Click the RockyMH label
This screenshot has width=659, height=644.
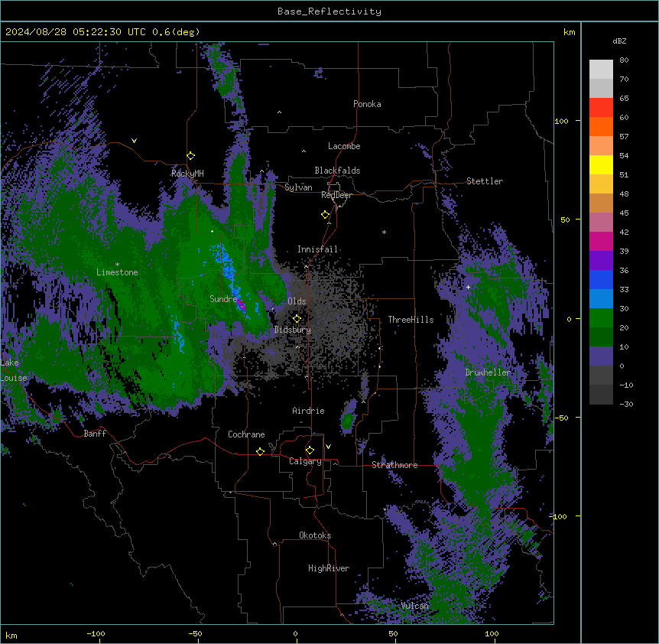(187, 174)
